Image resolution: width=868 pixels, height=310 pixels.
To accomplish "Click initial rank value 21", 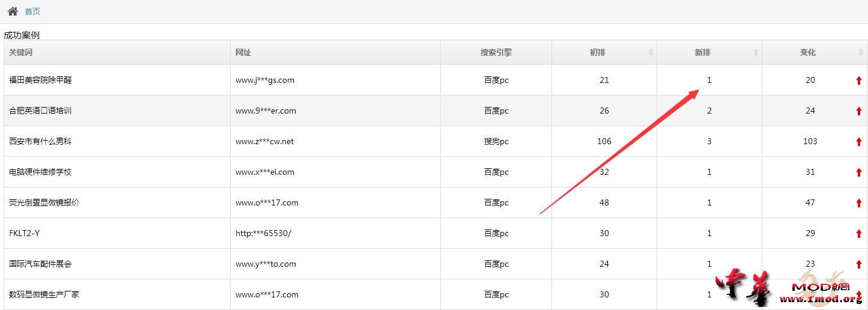I will point(604,80).
